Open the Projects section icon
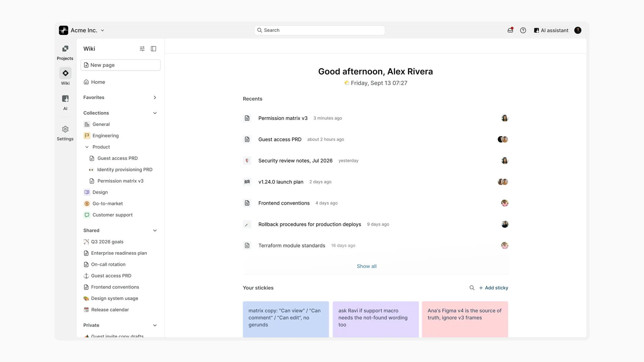 click(65, 49)
